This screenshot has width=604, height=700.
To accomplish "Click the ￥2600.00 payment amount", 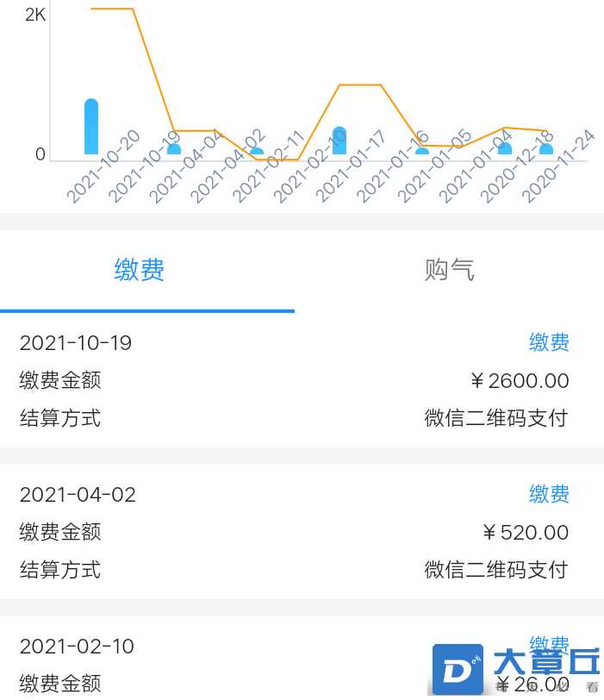I will tap(520, 381).
